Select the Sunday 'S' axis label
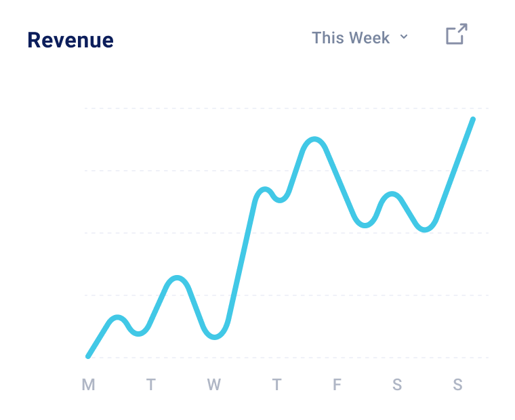This screenshot has height=420, width=515. pos(458,385)
